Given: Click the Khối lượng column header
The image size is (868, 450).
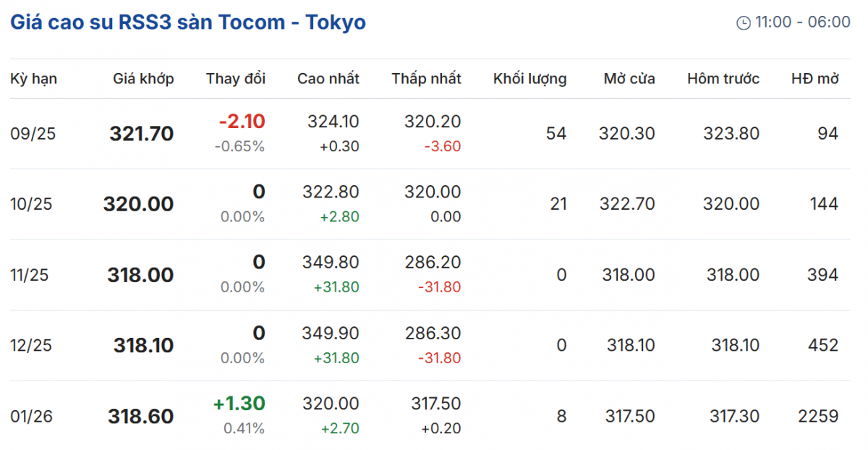Looking at the screenshot, I should pos(529,79).
